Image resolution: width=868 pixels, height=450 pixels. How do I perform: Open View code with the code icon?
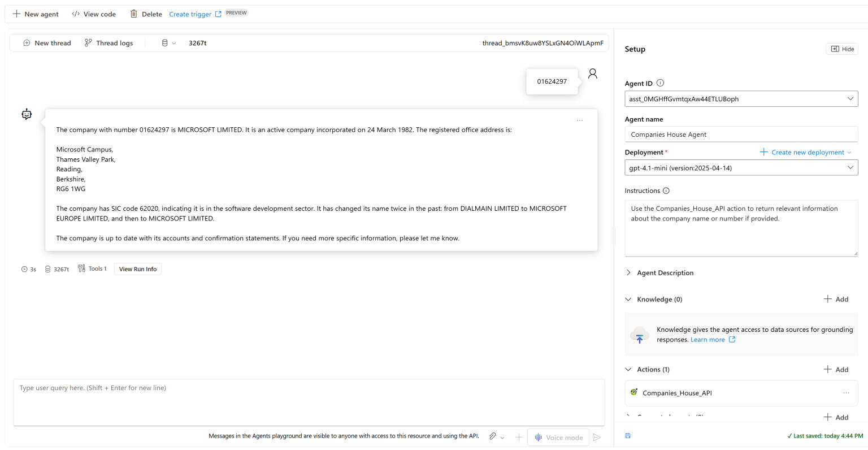[75, 14]
